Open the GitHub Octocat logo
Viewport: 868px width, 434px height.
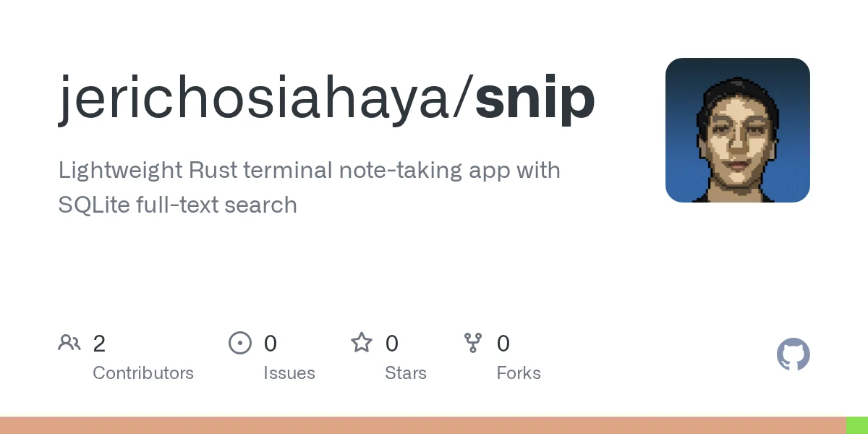click(x=793, y=354)
